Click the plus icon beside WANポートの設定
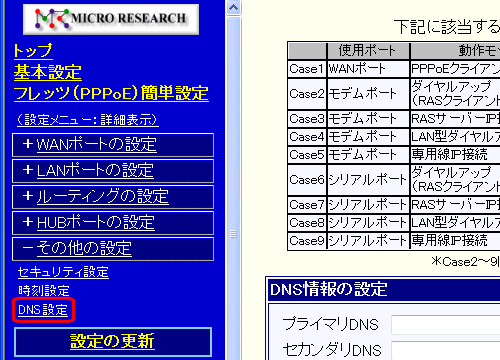The height and width of the screenshot is (360, 500). pyautogui.click(x=28, y=144)
